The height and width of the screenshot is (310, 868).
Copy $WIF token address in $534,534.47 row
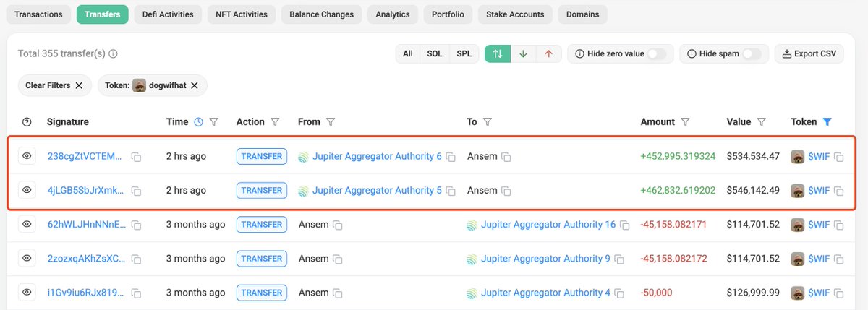point(839,157)
